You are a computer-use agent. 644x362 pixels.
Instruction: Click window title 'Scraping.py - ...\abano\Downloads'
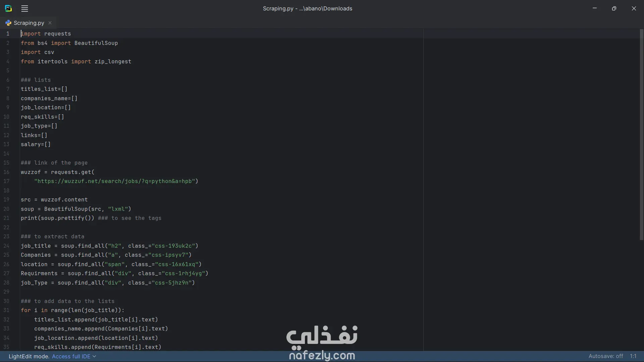308,8
